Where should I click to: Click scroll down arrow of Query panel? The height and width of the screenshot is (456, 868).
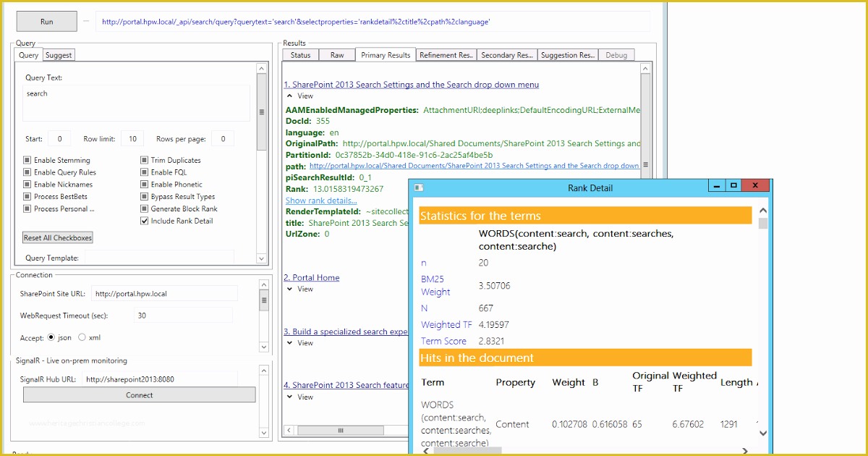[x=262, y=259]
